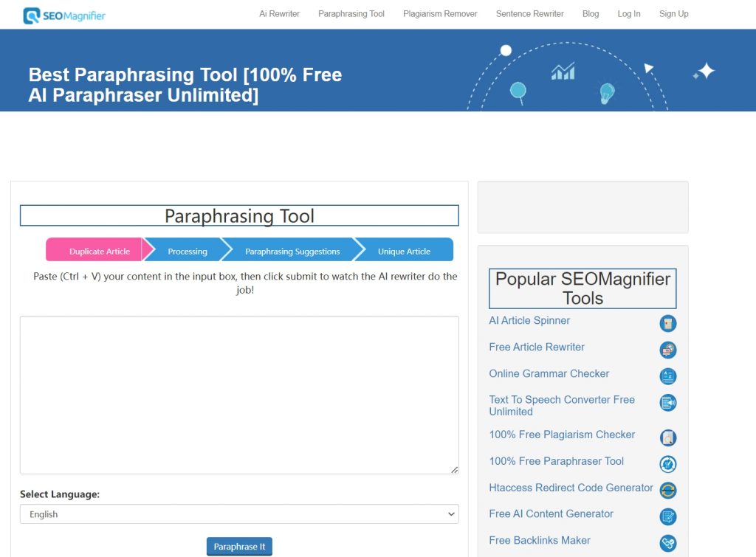The width and height of the screenshot is (756, 557).
Task: Select the Unique Article step
Action: pyautogui.click(x=406, y=251)
